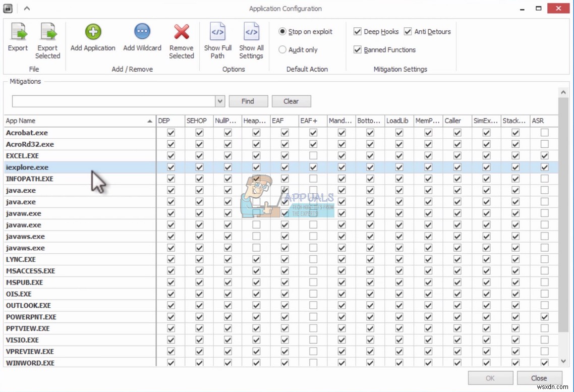This screenshot has height=392, width=574.
Task: Click the Show Full Path icon
Action: point(217,32)
